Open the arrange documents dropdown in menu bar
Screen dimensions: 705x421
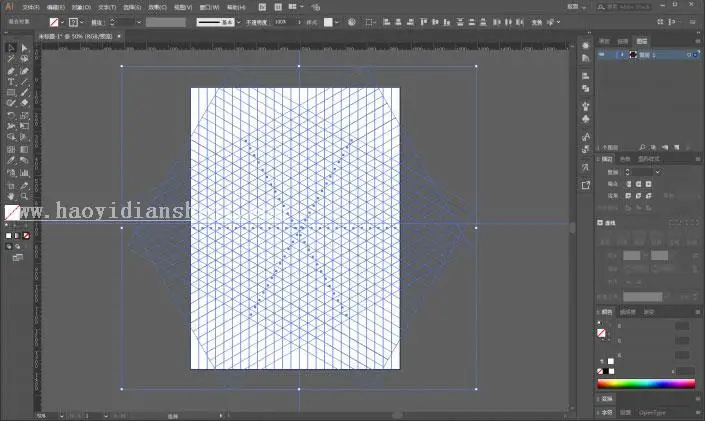pyautogui.click(x=295, y=7)
